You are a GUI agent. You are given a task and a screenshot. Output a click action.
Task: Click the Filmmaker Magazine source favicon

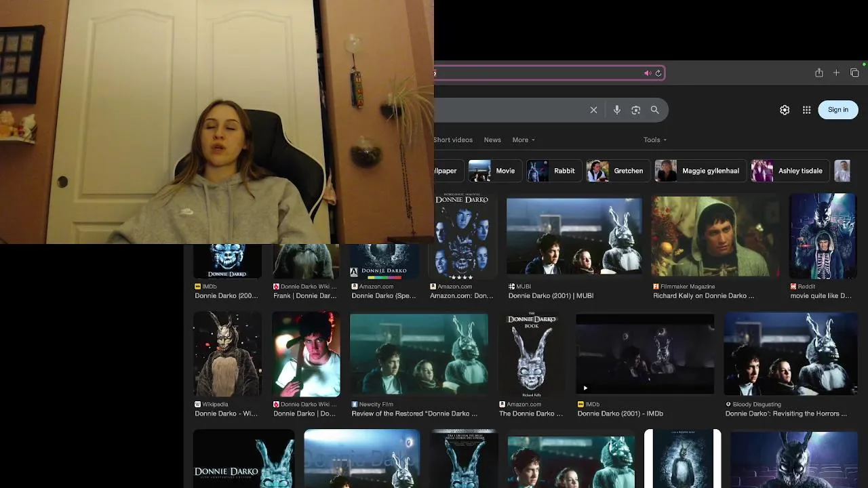tap(656, 287)
